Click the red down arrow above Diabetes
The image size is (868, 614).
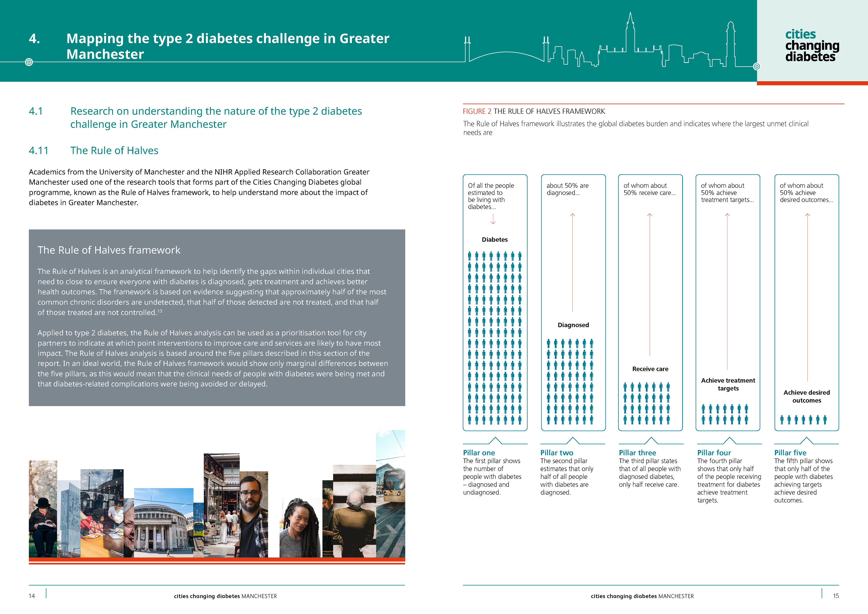coord(493,219)
